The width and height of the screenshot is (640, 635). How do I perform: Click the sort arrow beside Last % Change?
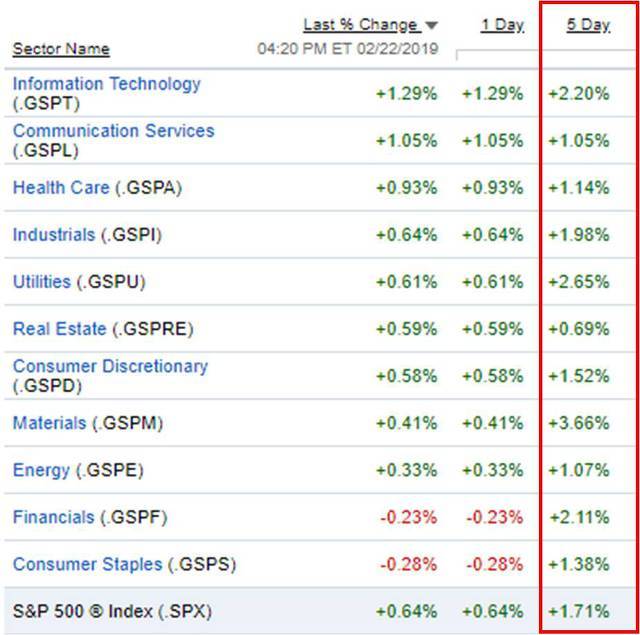point(431,25)
